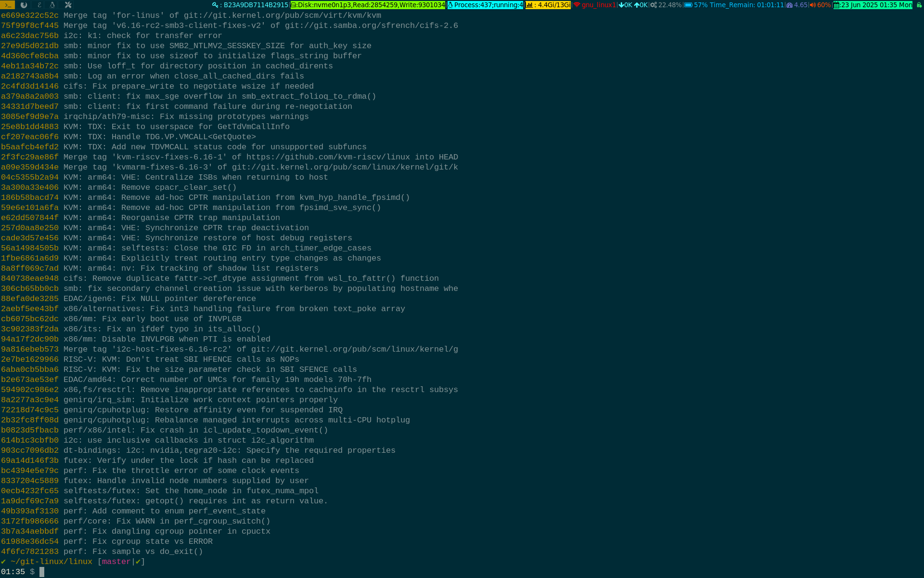Viewport: 924px width, 578px height.
Task: Switch to the Tux penguin workspace
Action: click(x=52, y=5)
